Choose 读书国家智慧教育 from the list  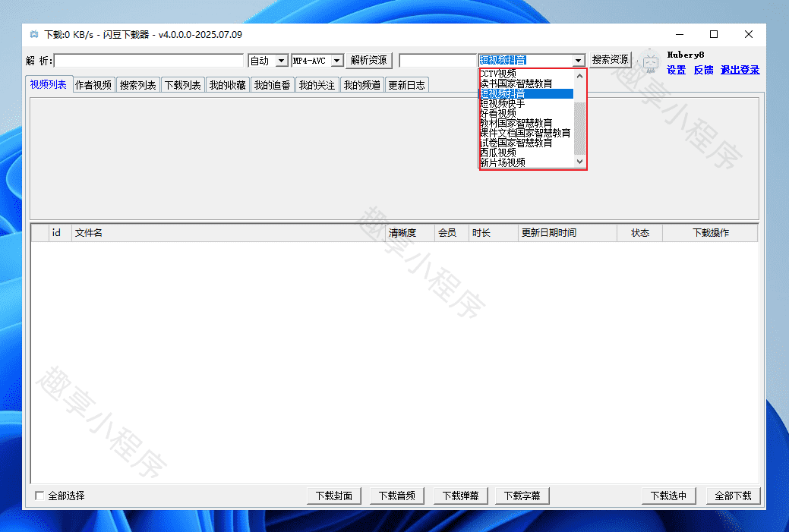point(525,84)
